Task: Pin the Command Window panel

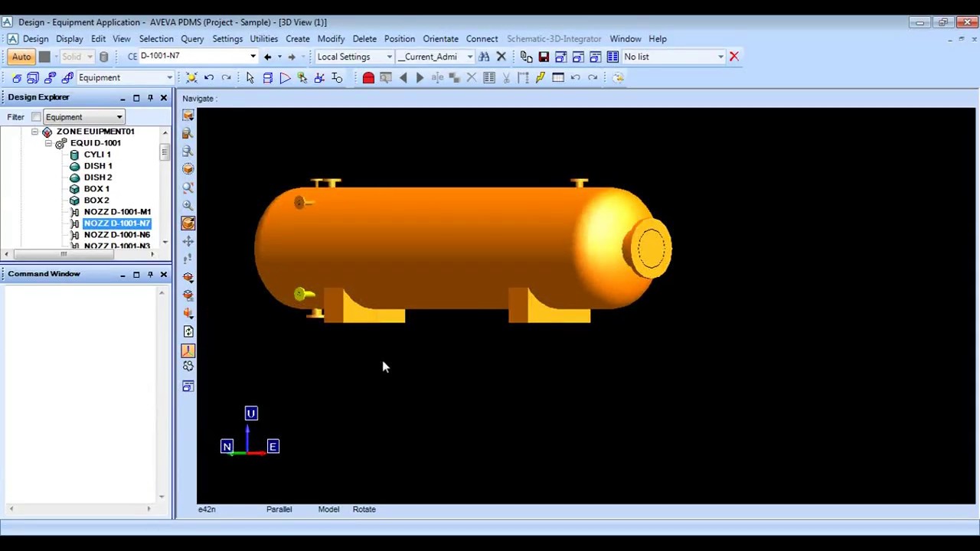Action: 150,275
